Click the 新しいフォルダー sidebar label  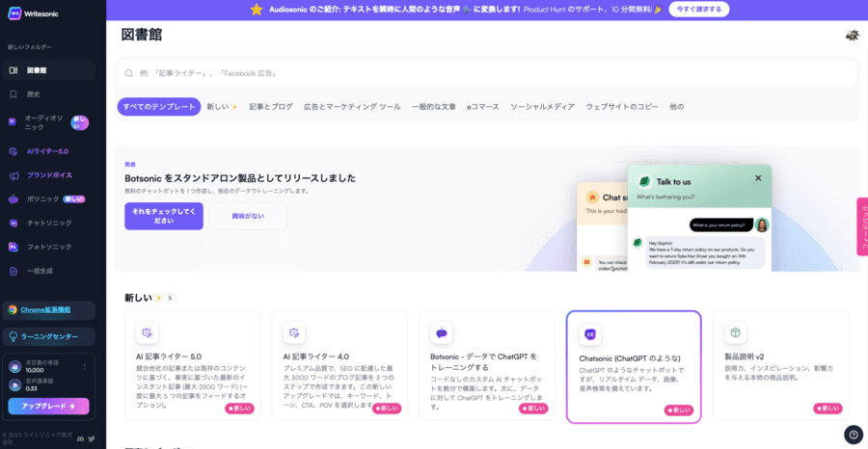tap(30, 47)
